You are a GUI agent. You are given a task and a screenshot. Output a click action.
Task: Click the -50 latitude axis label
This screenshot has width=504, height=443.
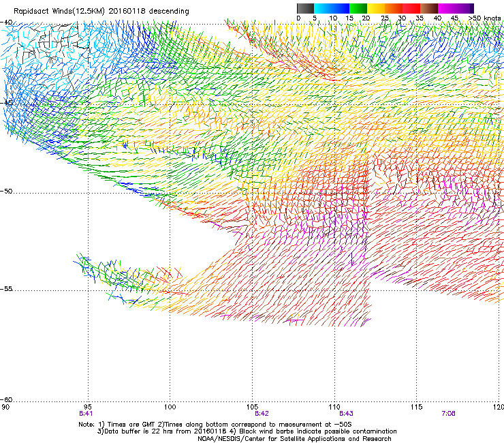[6, 192]
